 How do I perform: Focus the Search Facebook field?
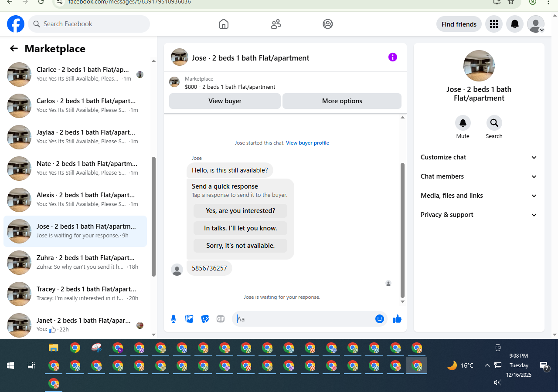pos(89,24)
